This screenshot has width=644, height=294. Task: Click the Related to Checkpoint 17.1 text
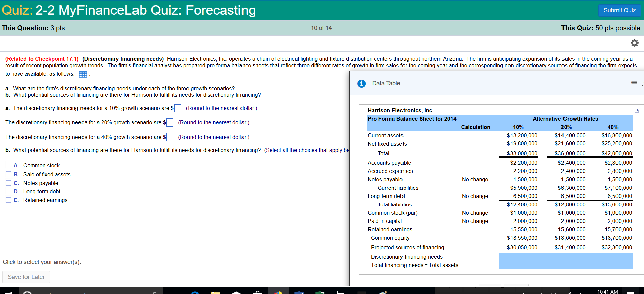[x=42, y=59]
